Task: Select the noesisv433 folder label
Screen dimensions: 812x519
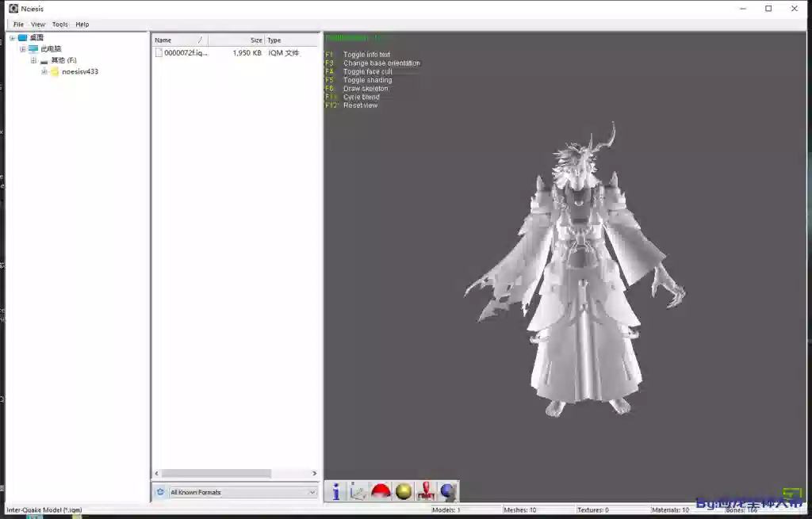Action: 80,71
